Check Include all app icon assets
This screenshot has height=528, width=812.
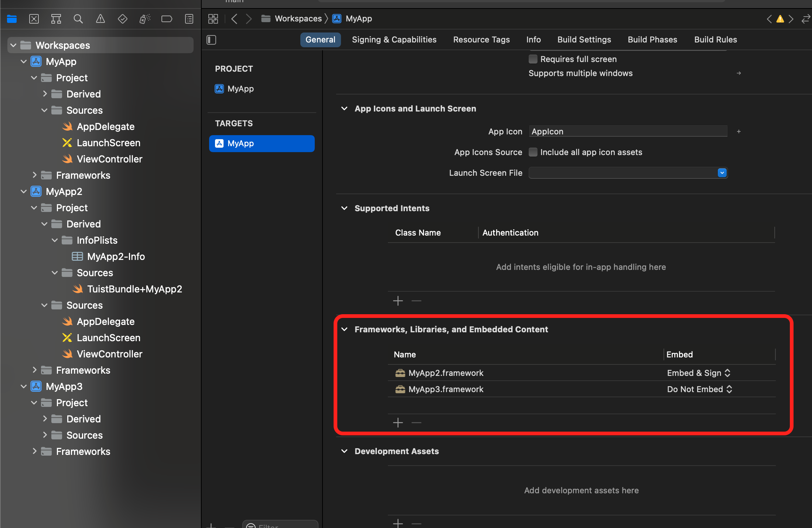pyautogui.click(x=533, y=152)
